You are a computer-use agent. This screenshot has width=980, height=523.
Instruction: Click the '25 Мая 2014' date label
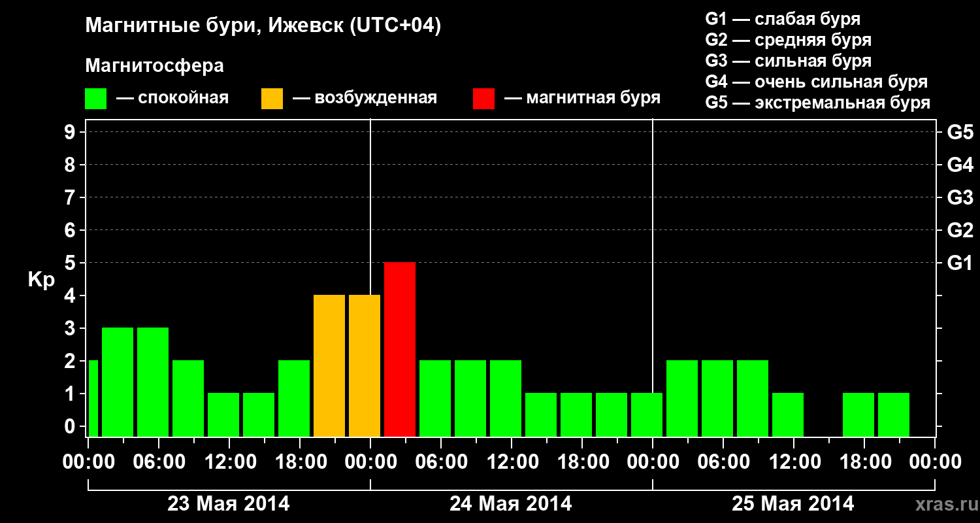tap(793, 503)
